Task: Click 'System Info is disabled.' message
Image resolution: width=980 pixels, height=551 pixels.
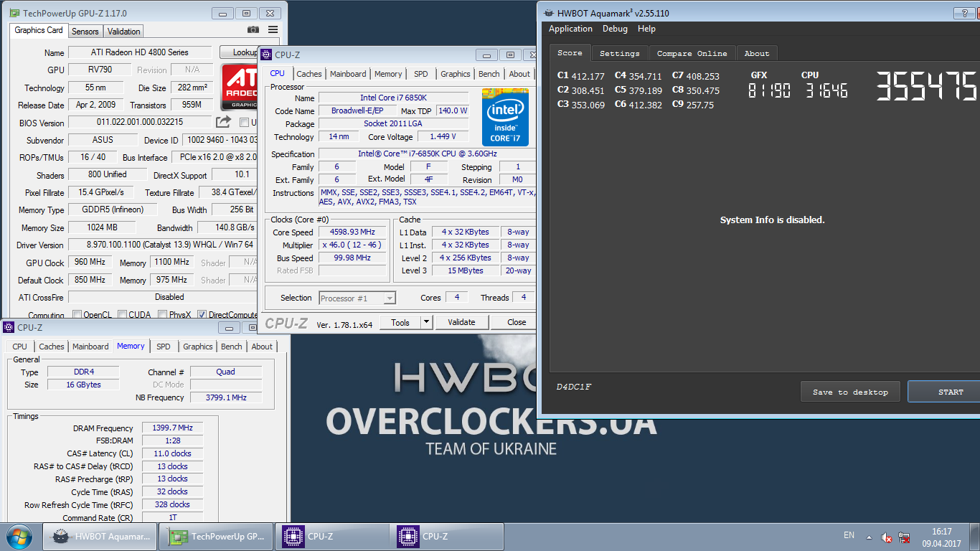Action: coord(772,220)
